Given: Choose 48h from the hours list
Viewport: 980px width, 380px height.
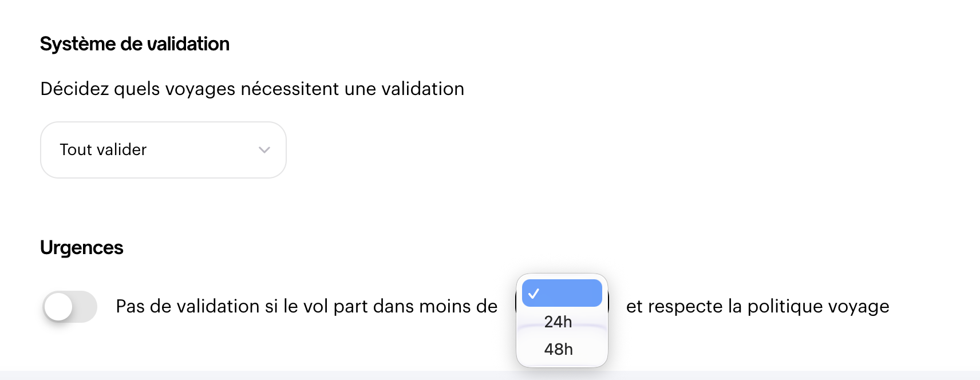Looking at the screenshot, I should point(558,349).
